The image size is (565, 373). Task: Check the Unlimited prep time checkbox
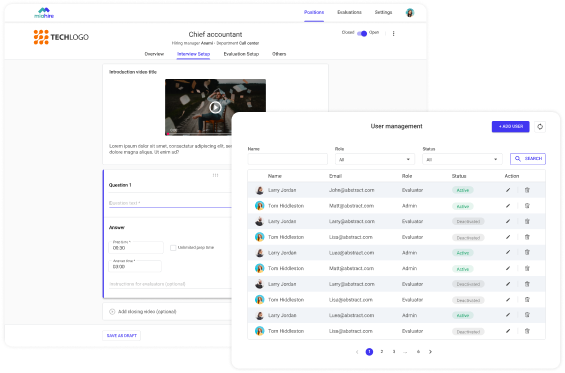(173, 248)
